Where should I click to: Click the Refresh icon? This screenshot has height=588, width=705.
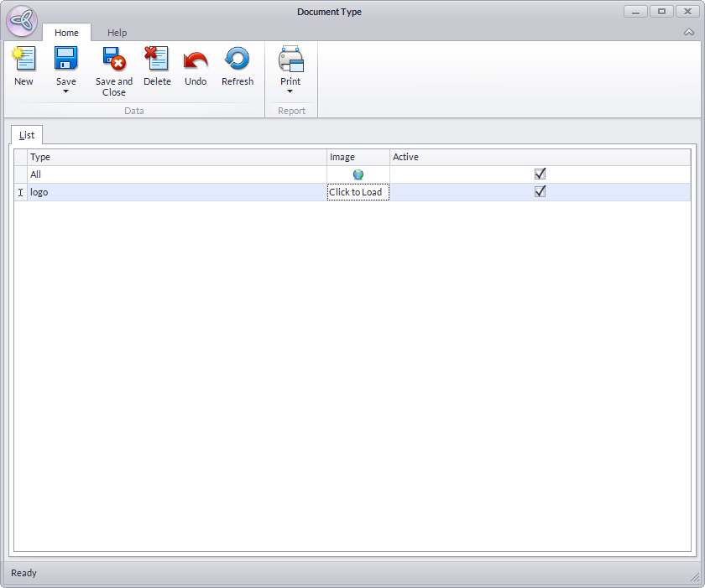click(237, 60)
